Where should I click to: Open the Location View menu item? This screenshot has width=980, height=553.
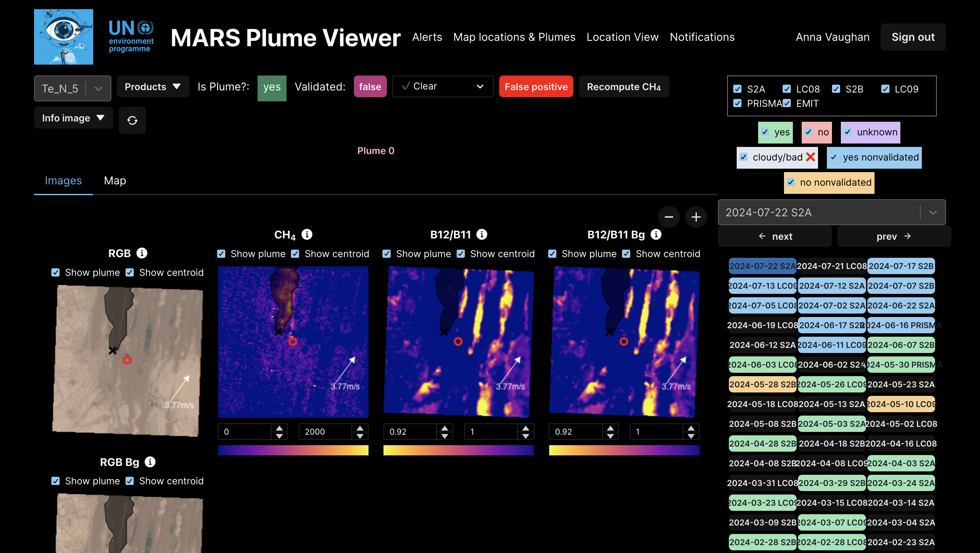[622, 37]
